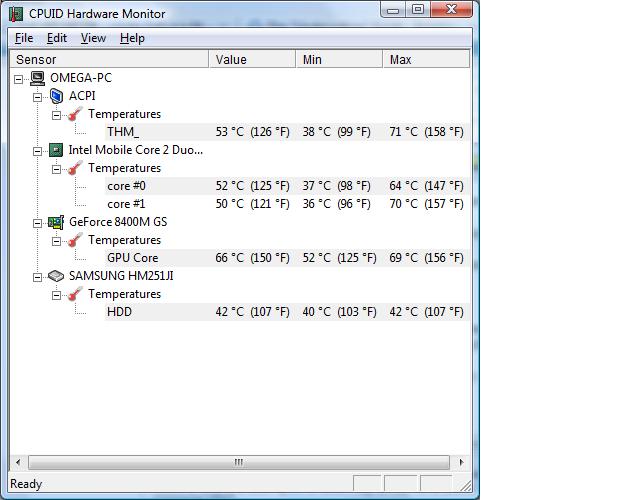Screen dimensions: 640x500
Task: Click core #1 min 36 °C (96 °F)
Action: click(337, 204)
